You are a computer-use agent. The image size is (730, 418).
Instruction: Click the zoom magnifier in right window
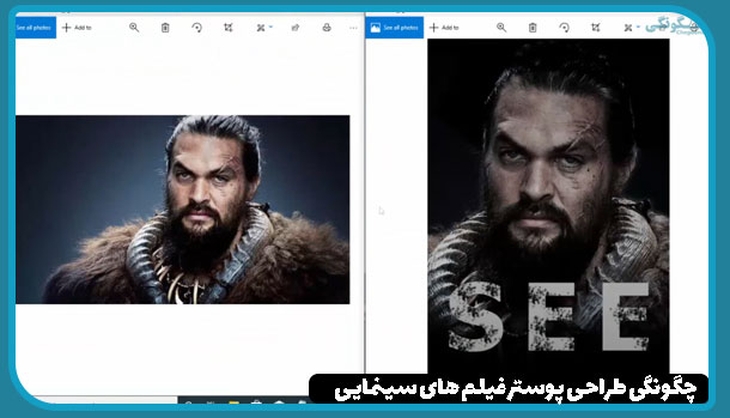501,27
